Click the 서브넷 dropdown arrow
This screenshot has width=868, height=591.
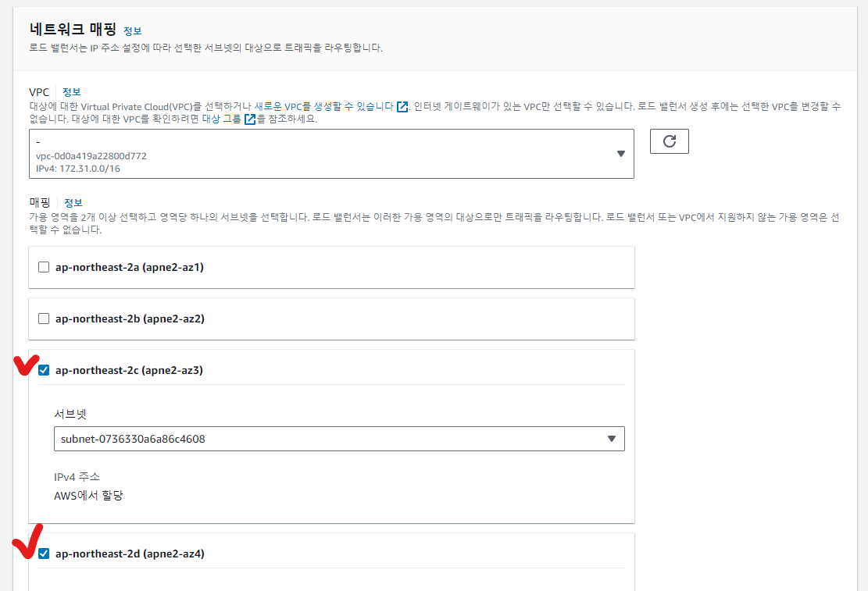point(612,439)
